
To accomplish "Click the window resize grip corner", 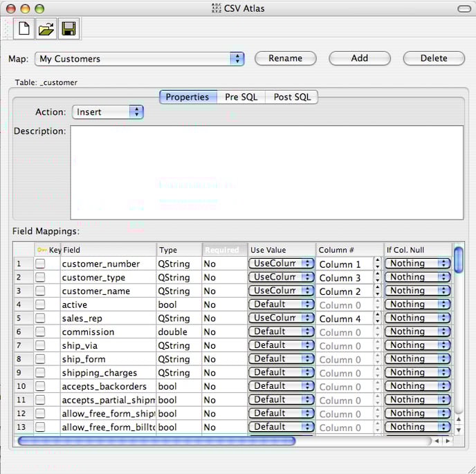I will coord(471,469).
